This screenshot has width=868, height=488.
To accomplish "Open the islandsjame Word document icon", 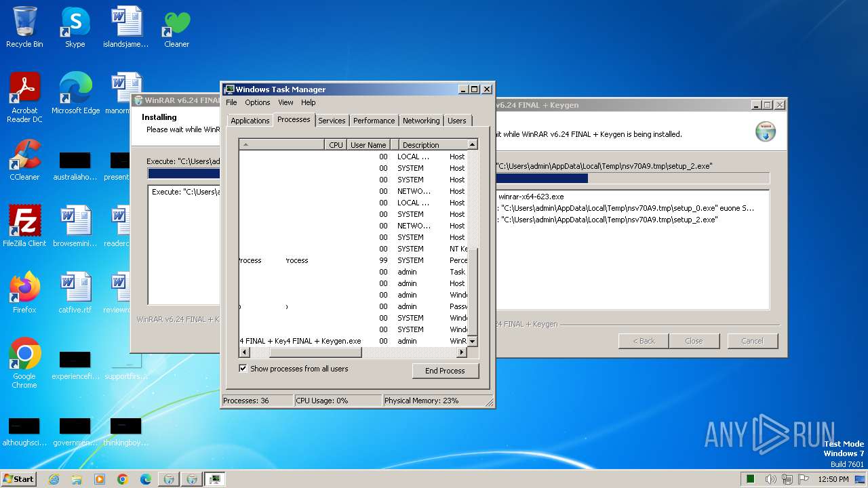I will tap(126, 27).
